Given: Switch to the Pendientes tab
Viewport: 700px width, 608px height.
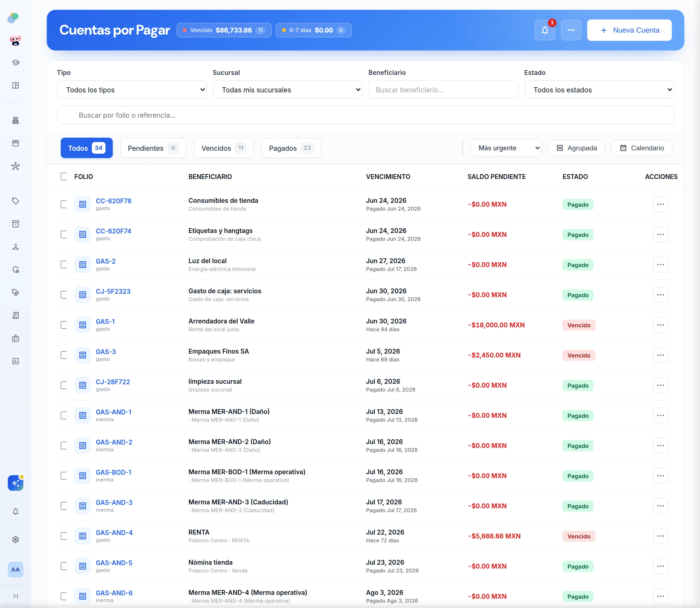Looking at the screenshot, I should tap(153, 148).
